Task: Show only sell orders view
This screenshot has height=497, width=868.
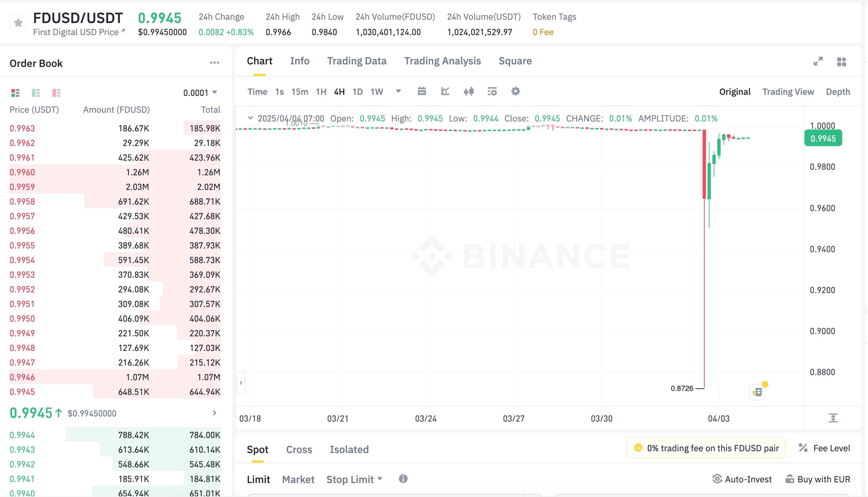Action: tap(56, 93)
